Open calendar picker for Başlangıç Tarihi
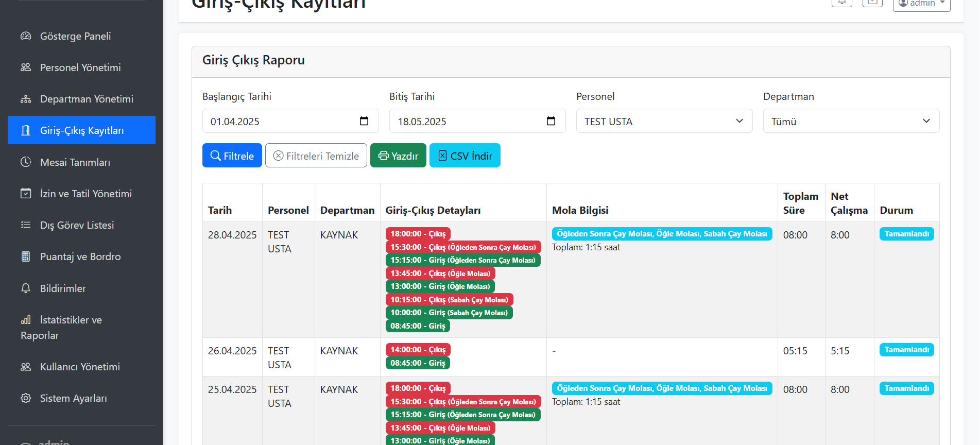Screen dimensions: 980x445 (x=364, y=121)
